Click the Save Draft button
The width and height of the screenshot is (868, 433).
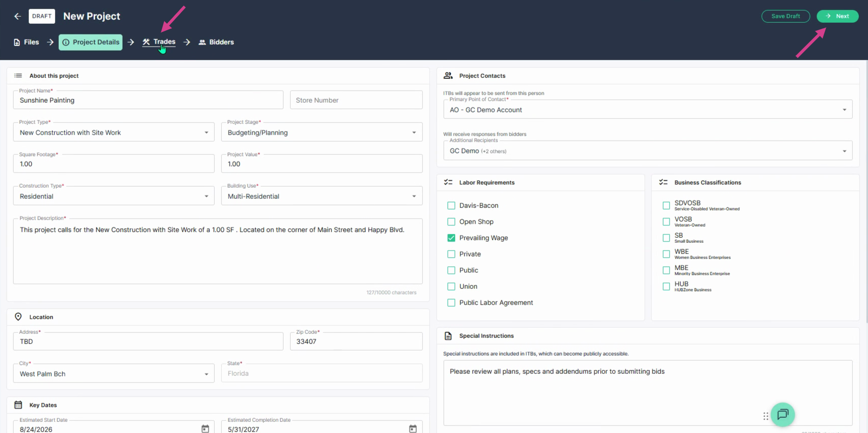[785, 16]
